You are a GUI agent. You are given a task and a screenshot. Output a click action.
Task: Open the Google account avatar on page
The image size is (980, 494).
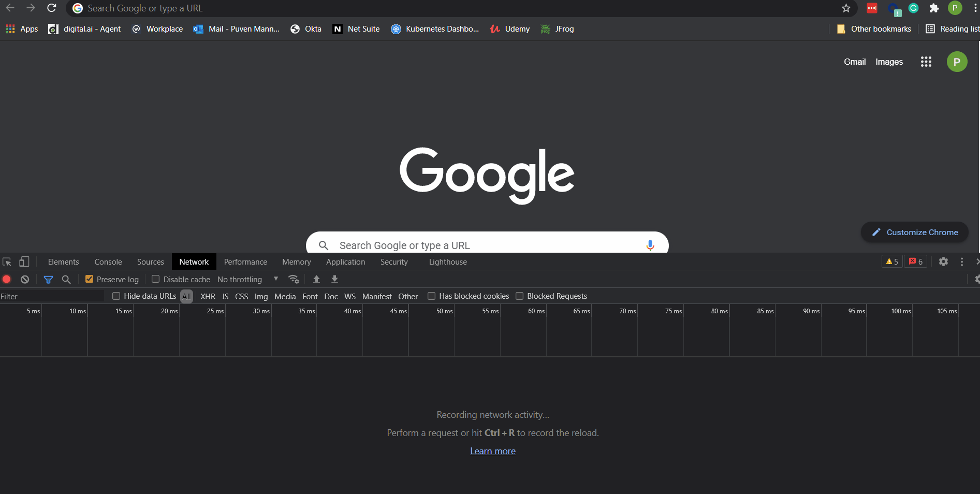click(957, 62)
